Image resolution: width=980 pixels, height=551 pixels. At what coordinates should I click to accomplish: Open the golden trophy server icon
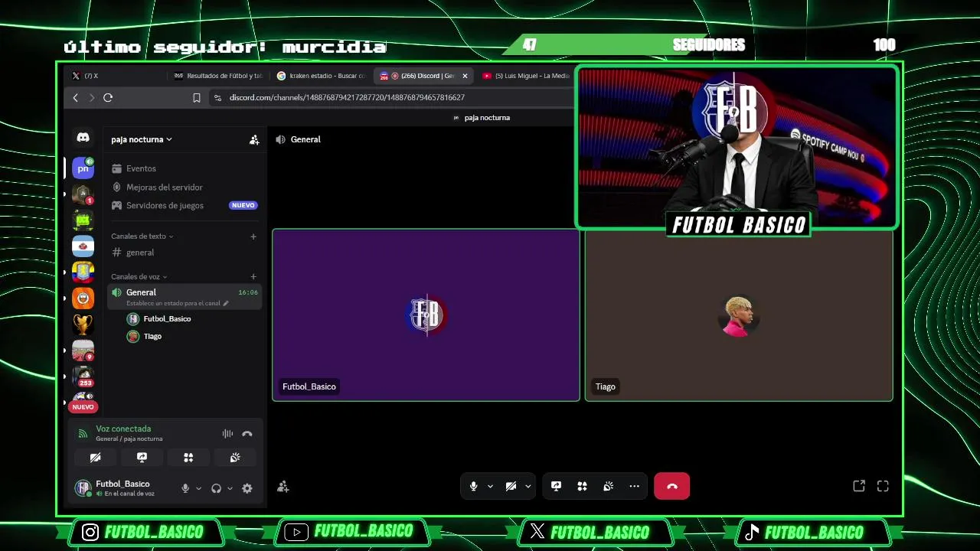(83, 324)
